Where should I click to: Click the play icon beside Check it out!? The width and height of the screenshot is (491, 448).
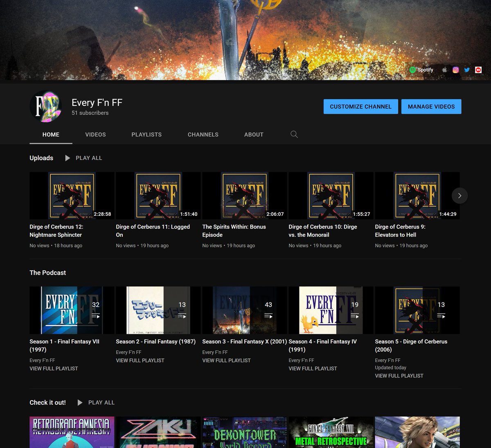click(80, 403)
